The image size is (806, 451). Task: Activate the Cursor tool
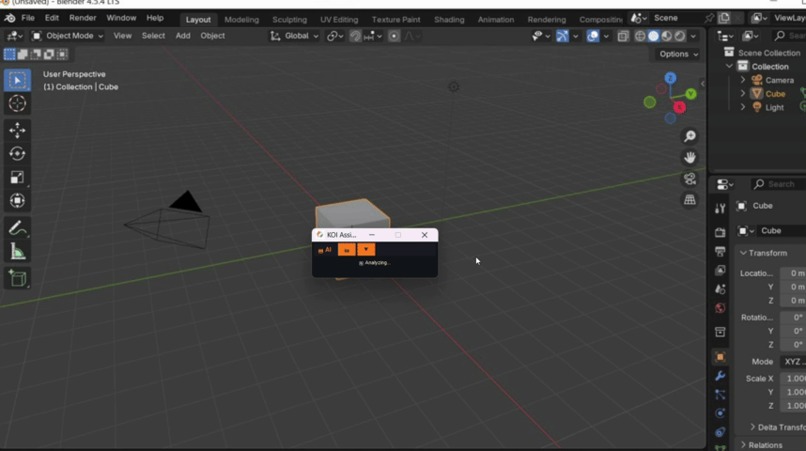pos(17,103)
